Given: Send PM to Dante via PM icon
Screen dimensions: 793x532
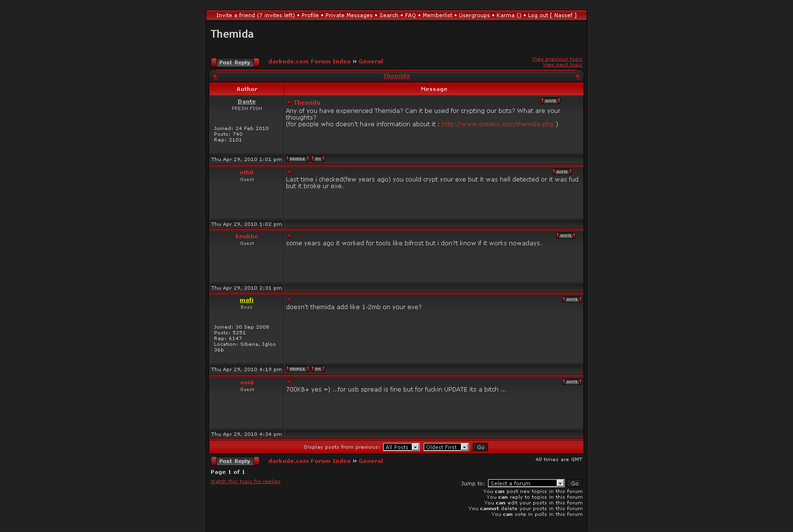Looking at the screenshot, I should [318, 159].
